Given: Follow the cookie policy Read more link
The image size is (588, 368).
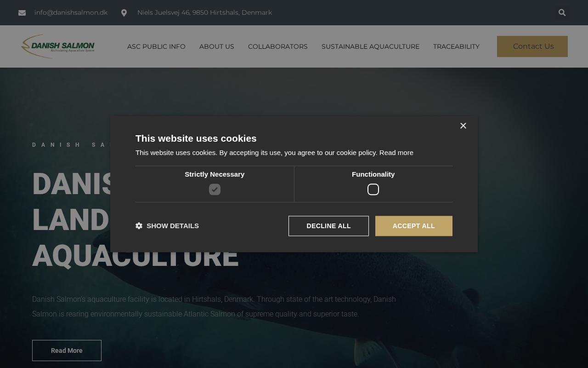Looking at the screenshot, I should [396, 153].
